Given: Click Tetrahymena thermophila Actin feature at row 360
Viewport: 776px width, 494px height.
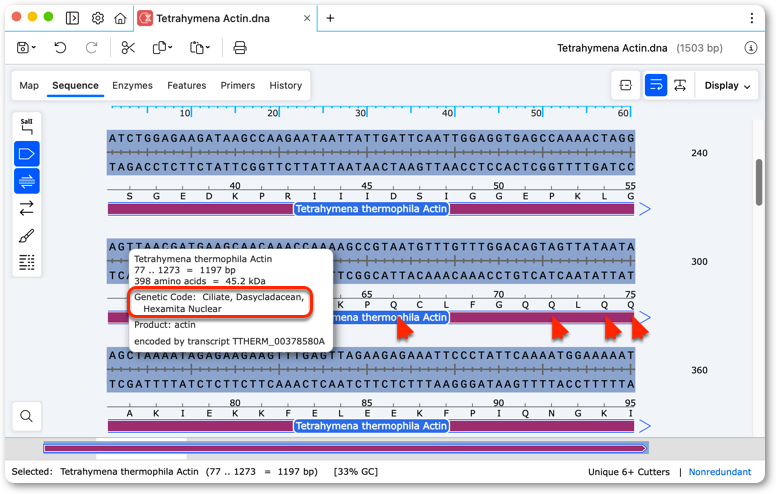Looking at the screenshot, I should coord(371,426).
